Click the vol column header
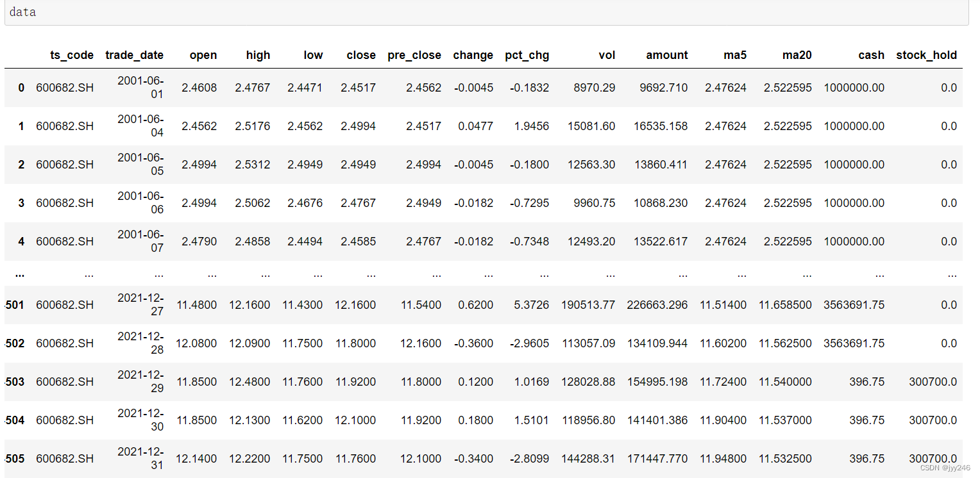This screenshot has width=980, height=478. pos(607,55)
